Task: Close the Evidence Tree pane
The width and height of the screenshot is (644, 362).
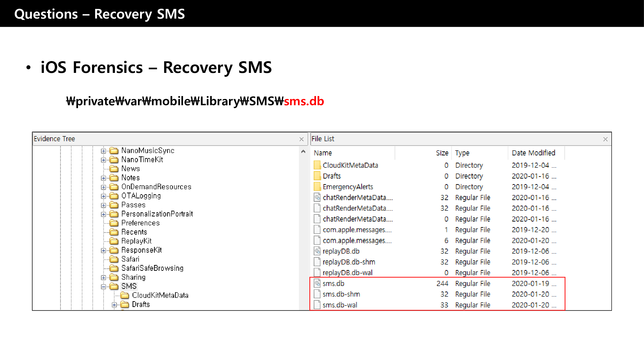Action: coord(302,139)
